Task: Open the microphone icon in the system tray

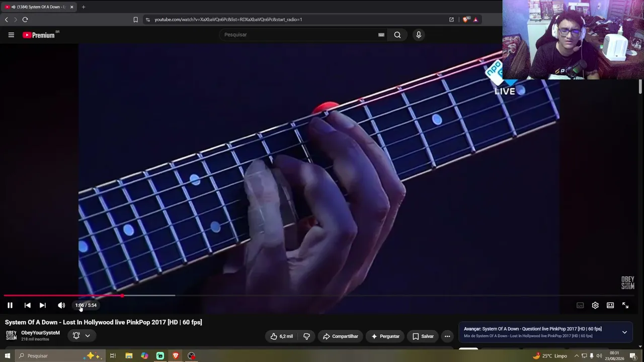Action: [x=592, y=356]
